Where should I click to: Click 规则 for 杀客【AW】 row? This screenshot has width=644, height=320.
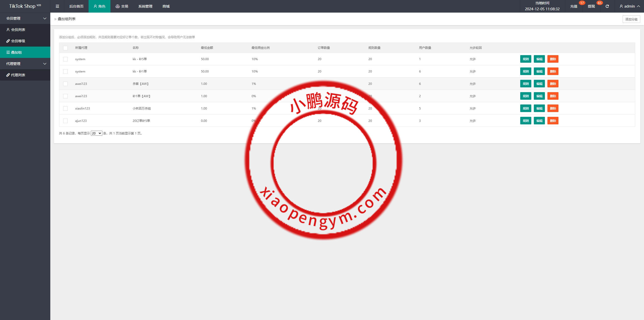click(526, 84)
